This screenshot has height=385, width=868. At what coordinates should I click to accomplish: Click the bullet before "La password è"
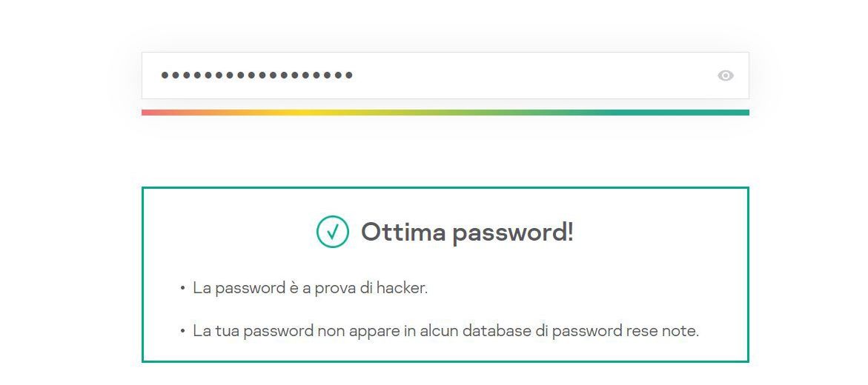pyautogui.click(x=182, y=289)
